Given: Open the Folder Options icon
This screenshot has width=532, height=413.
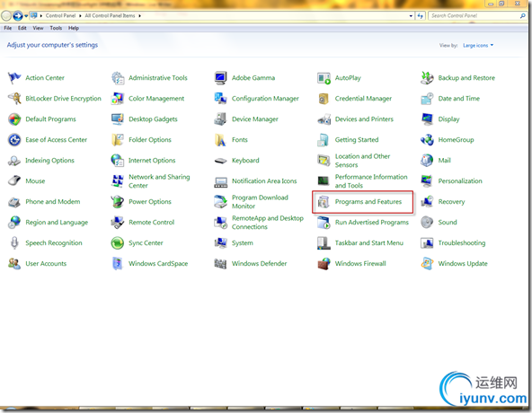Looking at the screenshot, I should point(118,140).
